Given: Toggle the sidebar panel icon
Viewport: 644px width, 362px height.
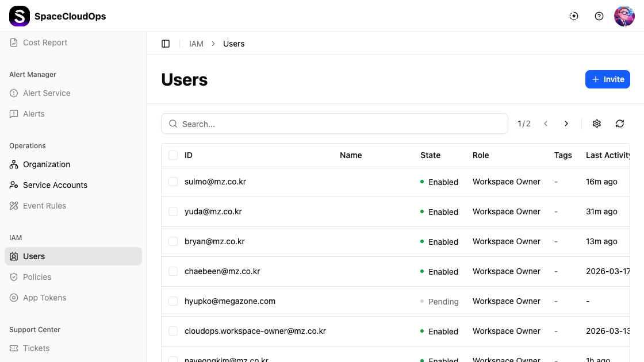Looking at the screenshot, I should click(166, 44).
